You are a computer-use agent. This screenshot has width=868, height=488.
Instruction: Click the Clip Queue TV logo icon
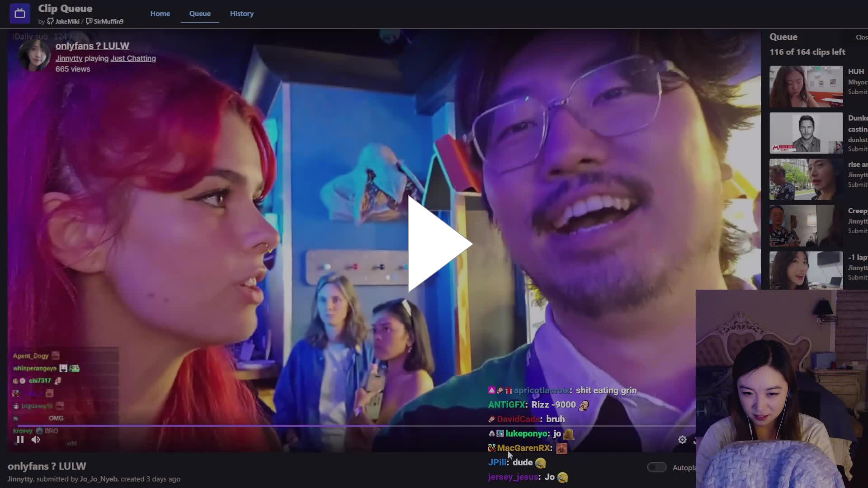19,13
